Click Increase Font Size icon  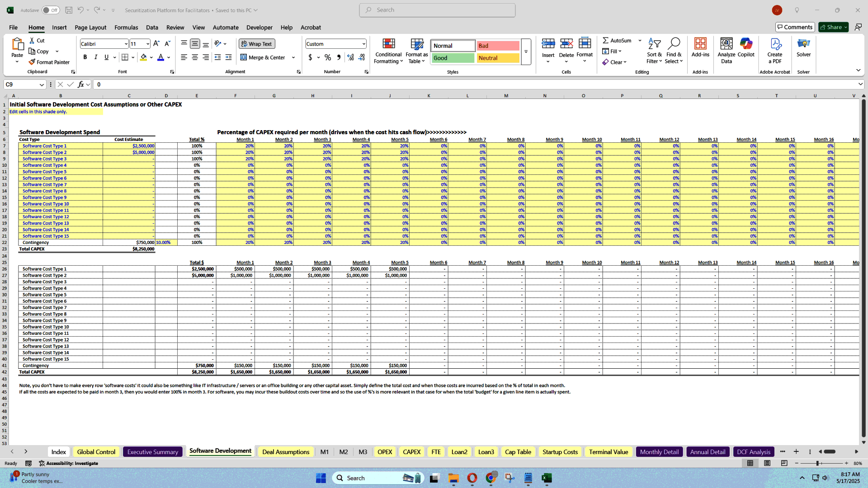point(156,44)
